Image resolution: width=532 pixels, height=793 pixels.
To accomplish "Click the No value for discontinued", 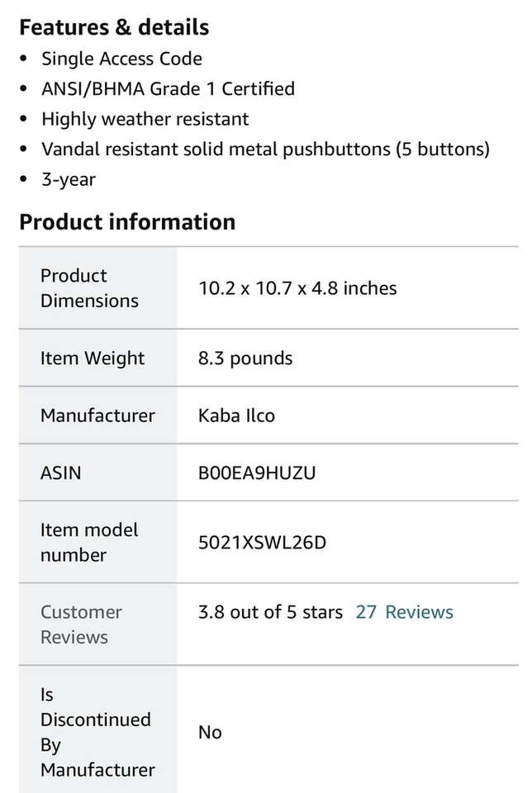I will tap(210, 733).
